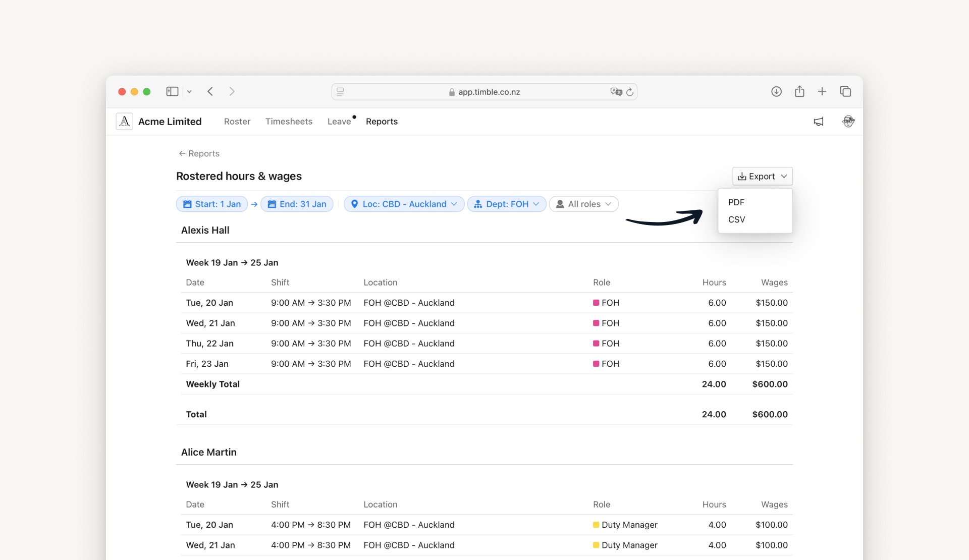This screenshot has width=969, height=560.
Task: Click the announcements megaphone icon
Action: [x=818, y=122]
